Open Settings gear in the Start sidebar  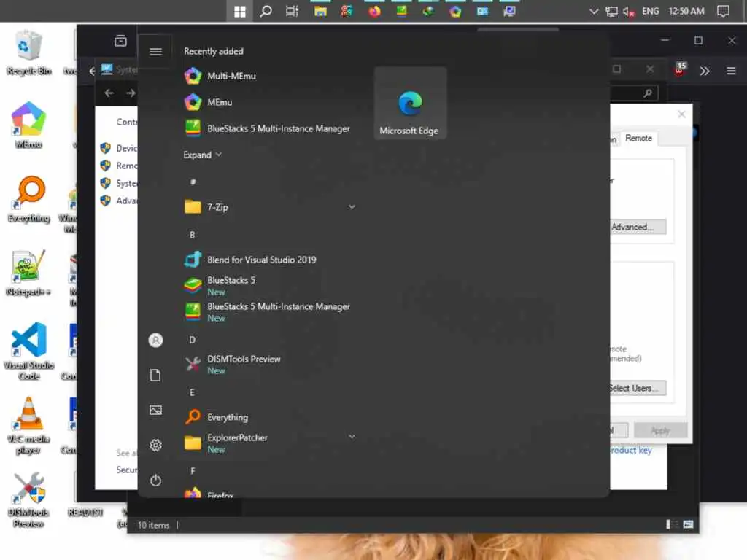point(155,446)
